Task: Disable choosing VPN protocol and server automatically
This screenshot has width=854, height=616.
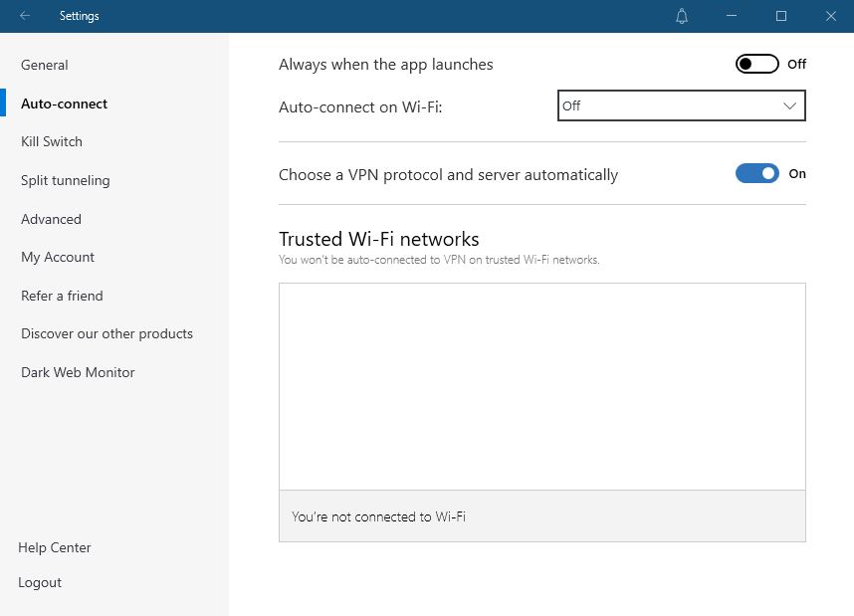Action: click(x=757, y=173)
